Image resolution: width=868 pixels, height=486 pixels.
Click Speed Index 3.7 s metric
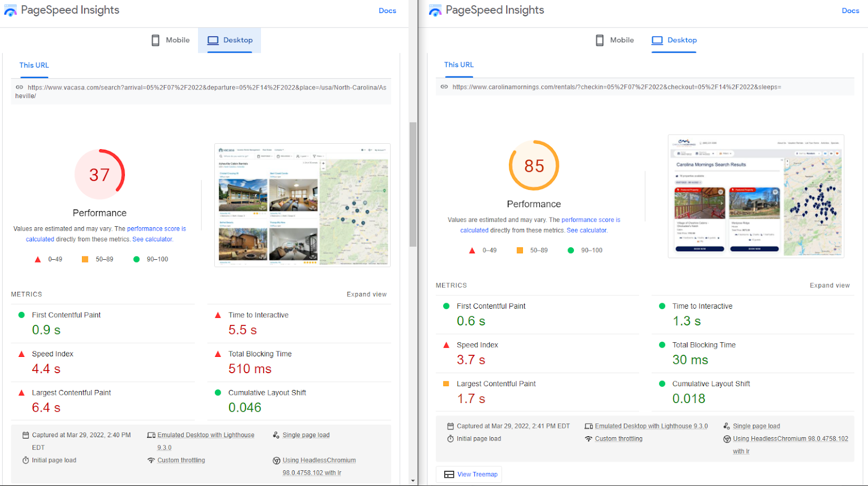click(x=538, y=353)
